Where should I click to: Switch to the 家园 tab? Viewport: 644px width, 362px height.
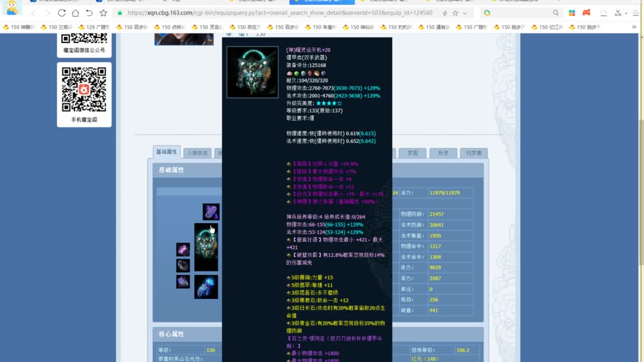point(413,153)
